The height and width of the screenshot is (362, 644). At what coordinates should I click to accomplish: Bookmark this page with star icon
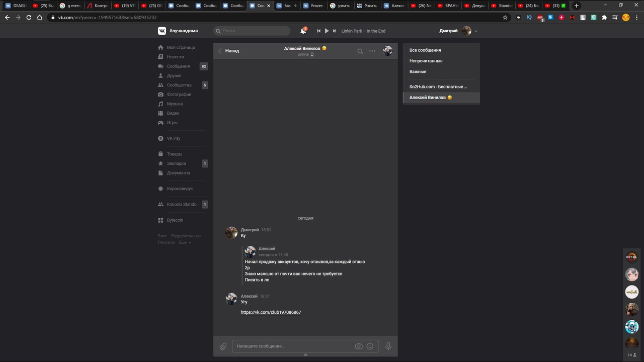(x=505, y=17)
